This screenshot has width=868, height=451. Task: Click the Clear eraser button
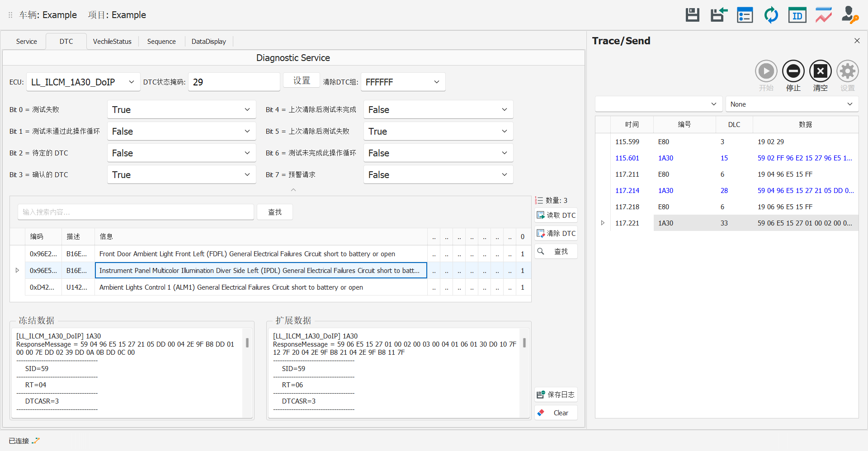[x=556, y=413]
